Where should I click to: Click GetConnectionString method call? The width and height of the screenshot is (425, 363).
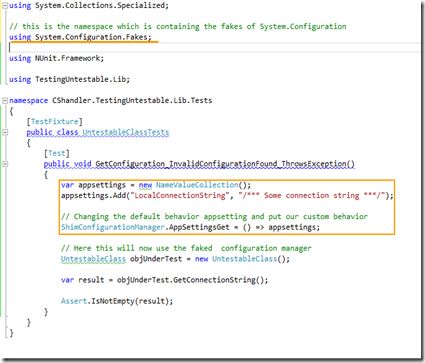click(x=215, y=280)
